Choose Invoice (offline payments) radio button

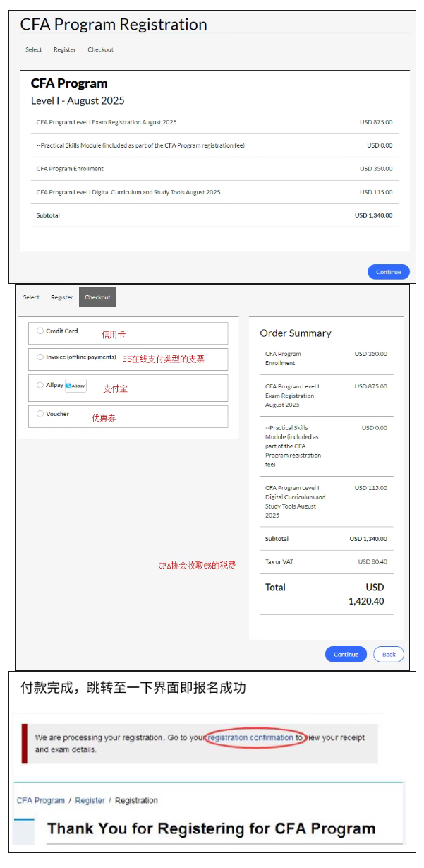tap(40, 357)
